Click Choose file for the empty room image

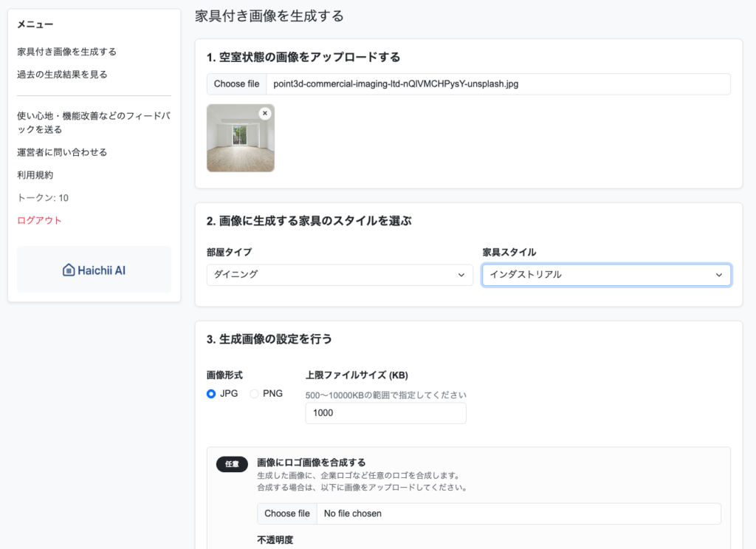236,84
